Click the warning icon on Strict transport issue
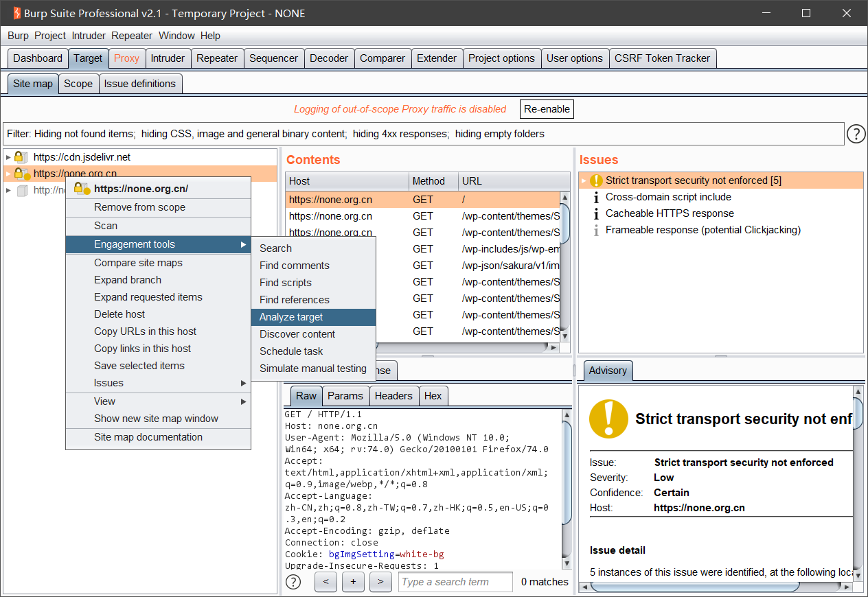This screenshot has width=868, height=597. tap(596, 180)
